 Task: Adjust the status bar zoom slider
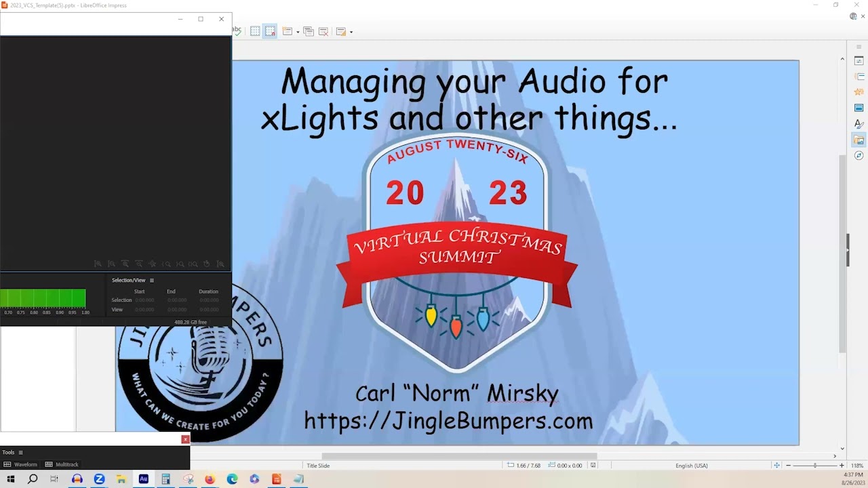815,466
